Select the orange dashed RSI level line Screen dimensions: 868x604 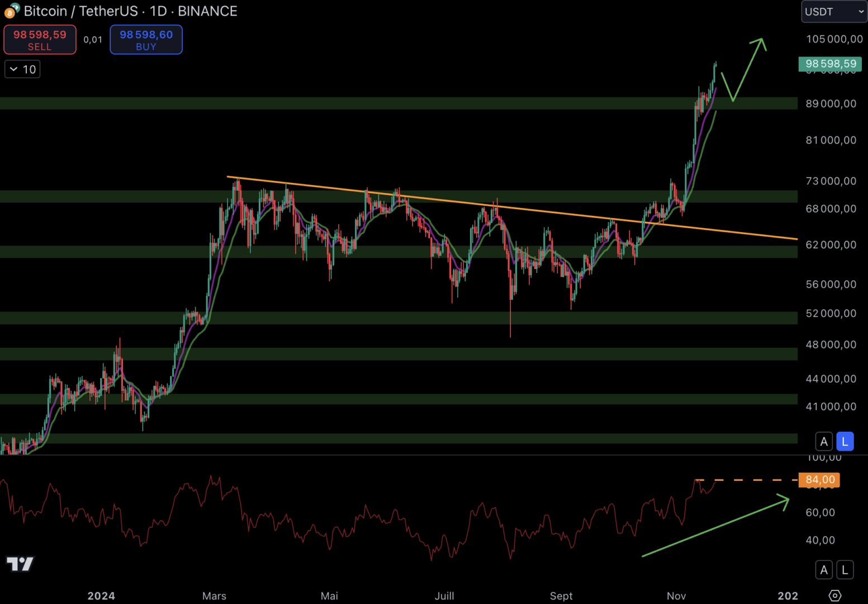(x=749, y=480)
